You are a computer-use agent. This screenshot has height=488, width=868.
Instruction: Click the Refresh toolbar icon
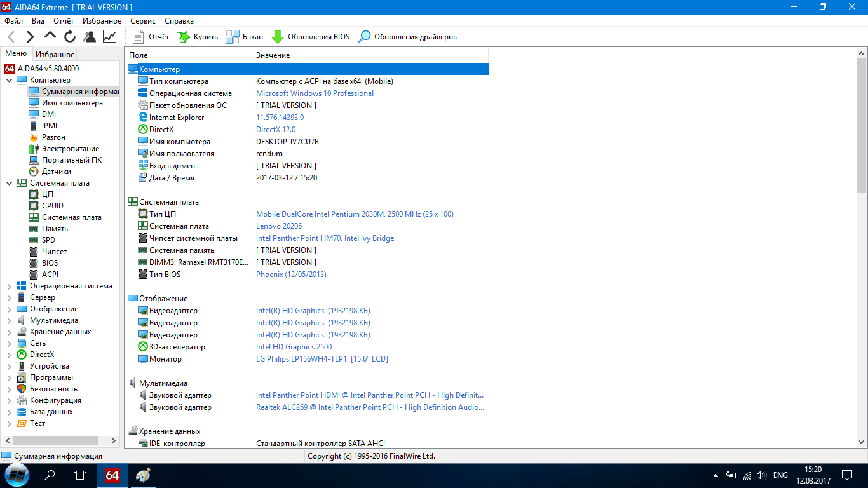(x=70, y=37)
